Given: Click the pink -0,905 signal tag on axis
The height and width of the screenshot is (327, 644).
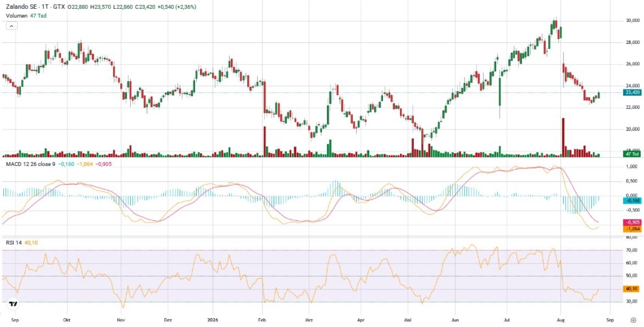Looking at the screenshot, I should [632, 222].
